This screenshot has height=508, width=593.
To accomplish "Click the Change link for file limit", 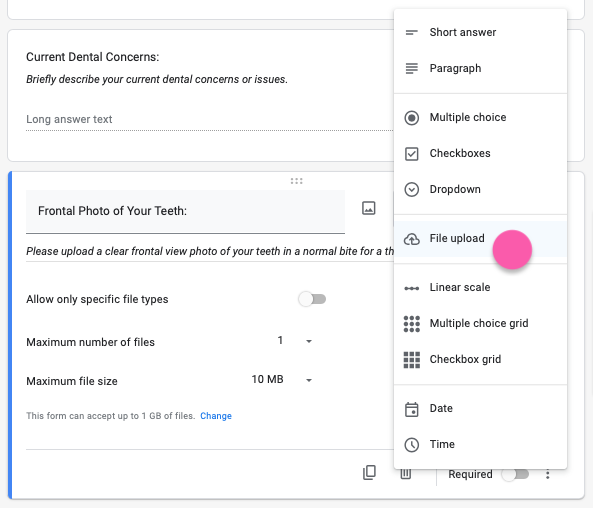I will click(x=216, y=416).
